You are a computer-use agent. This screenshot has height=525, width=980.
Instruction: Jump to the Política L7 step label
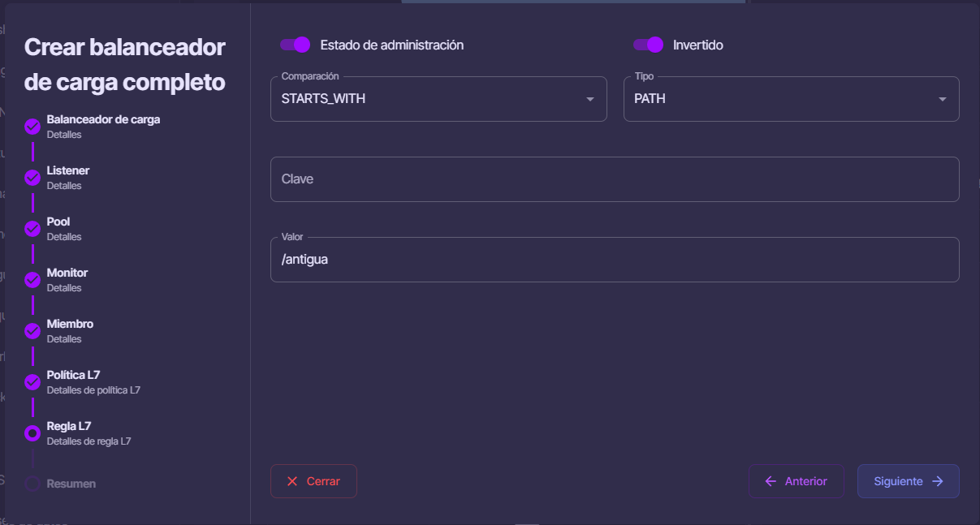click(x=73, y=375)
